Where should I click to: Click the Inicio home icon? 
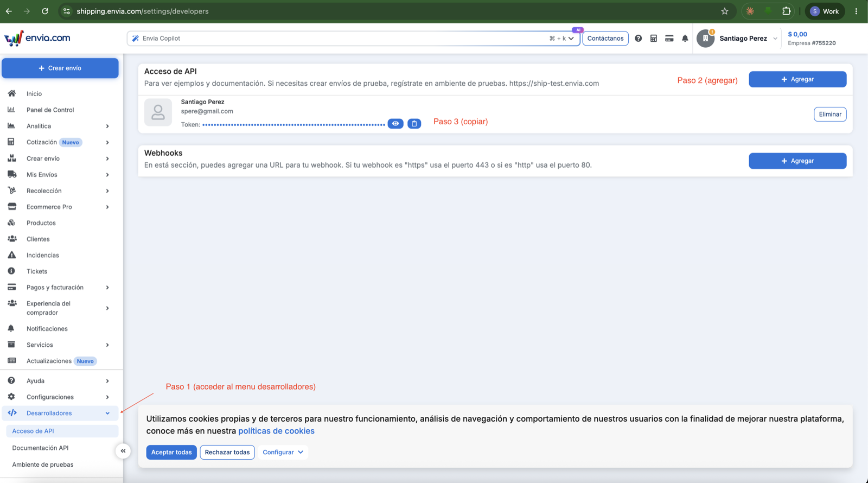point(11,93)
